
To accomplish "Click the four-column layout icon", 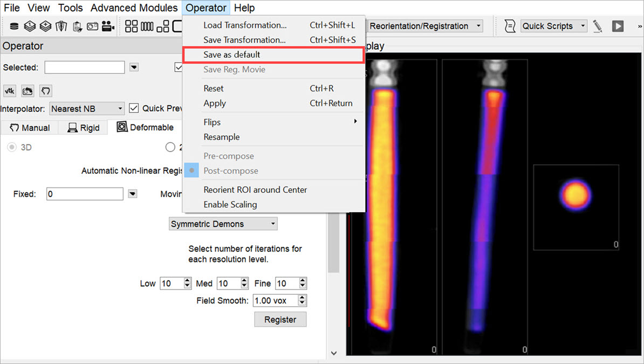I will click(147, 26).
